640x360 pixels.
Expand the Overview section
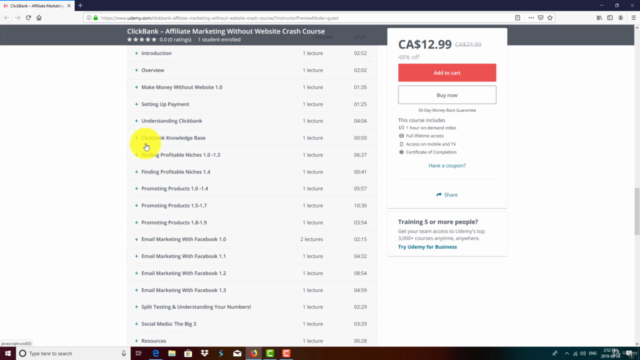[x=136, y=70]
